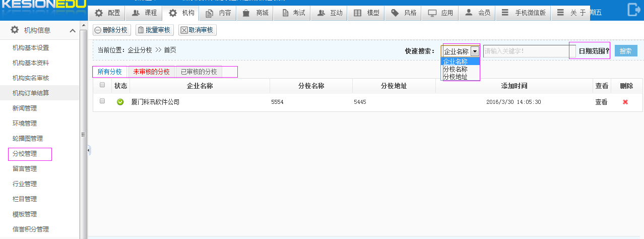Click the red X delete icon
This screenshot has width=644, height=239.
click(x=625, y=102)
